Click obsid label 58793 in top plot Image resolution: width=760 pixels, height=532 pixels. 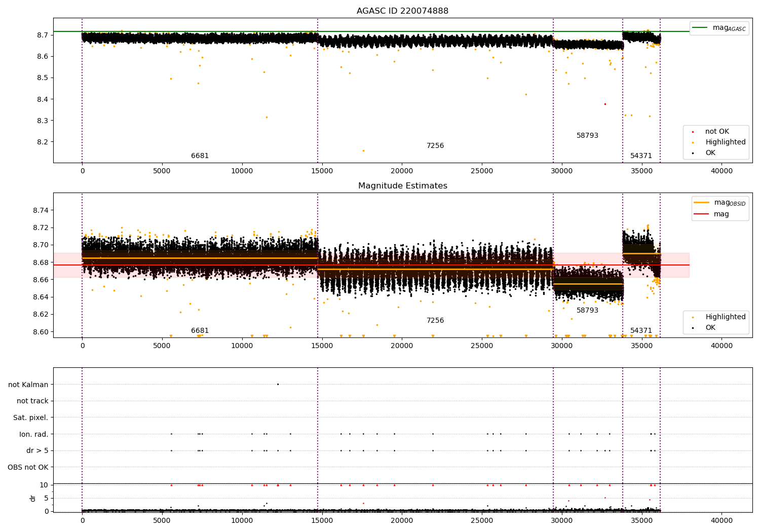[587, 136]
